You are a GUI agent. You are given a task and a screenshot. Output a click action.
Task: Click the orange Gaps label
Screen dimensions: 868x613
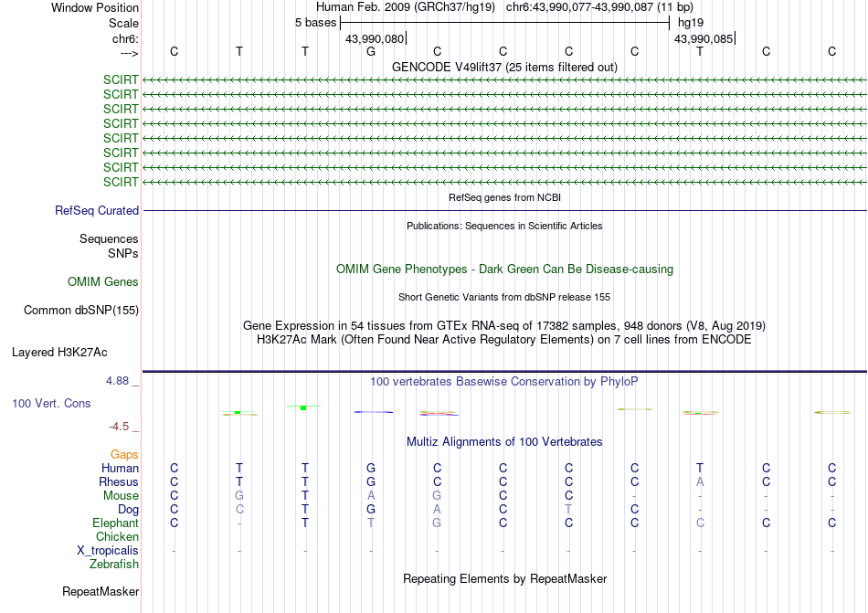[x=124, y=454]
